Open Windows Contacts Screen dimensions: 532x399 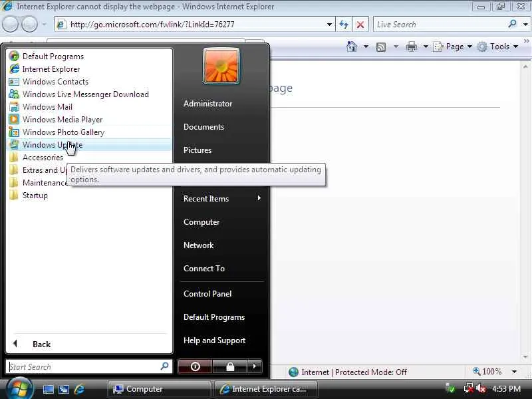89,81
